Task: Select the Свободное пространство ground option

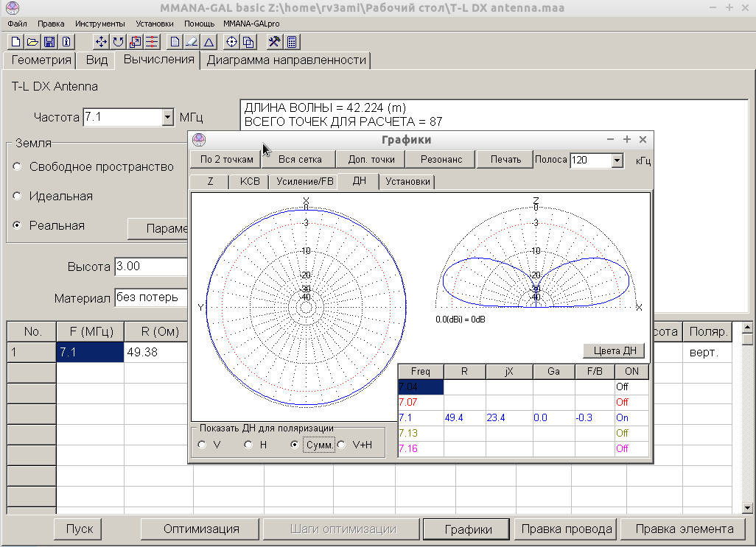Action: (x=18, y=166)
